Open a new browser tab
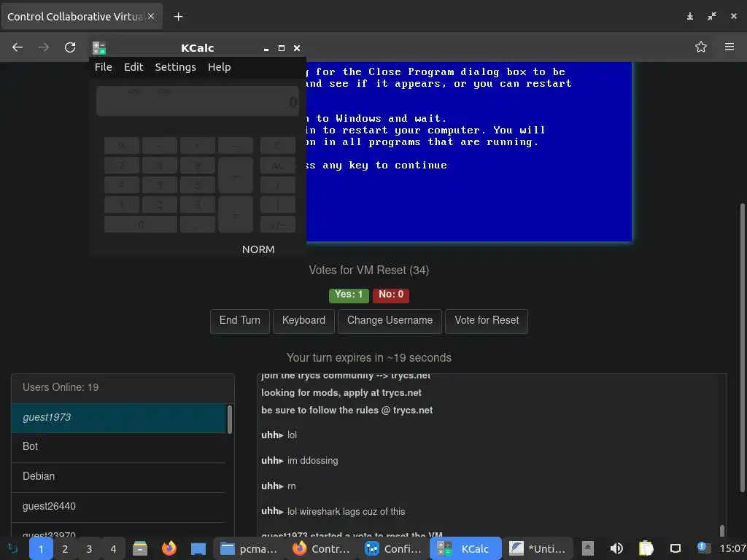 pos(178,17)
